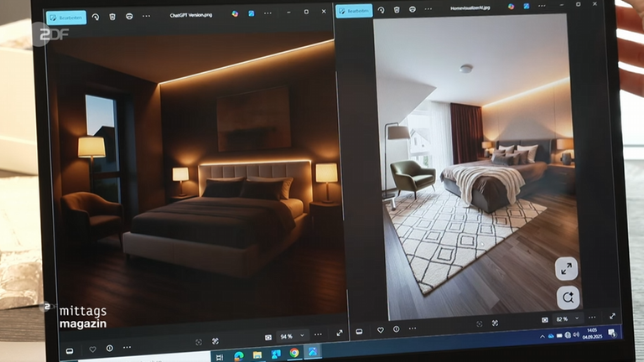The width and height of the screenshot is (644, 362).
Task: Toggle filmstrip view in the left window
Action: click(70, 349)
